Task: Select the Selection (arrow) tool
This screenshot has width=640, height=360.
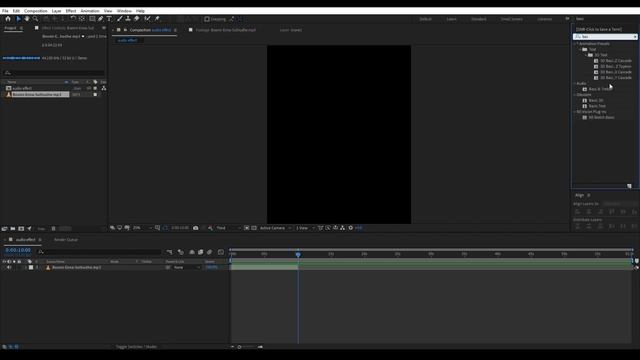Action: coord(18,19)
